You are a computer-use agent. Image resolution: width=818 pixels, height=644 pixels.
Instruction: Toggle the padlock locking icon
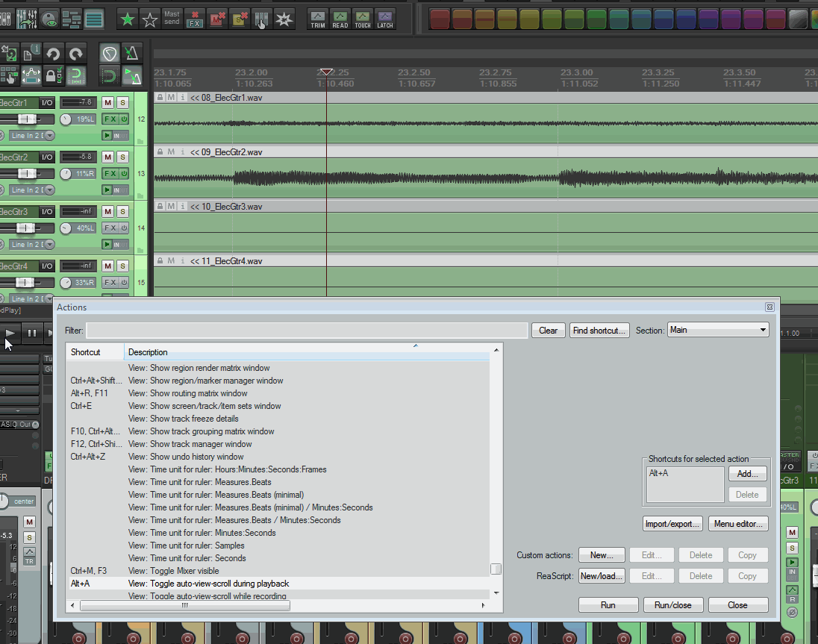click(x=53, y=76)
